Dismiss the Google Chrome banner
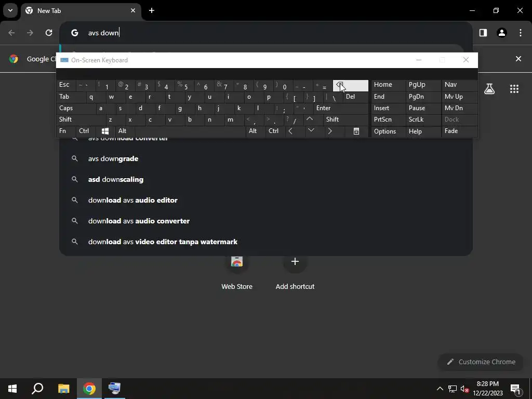 coord(518,59)
